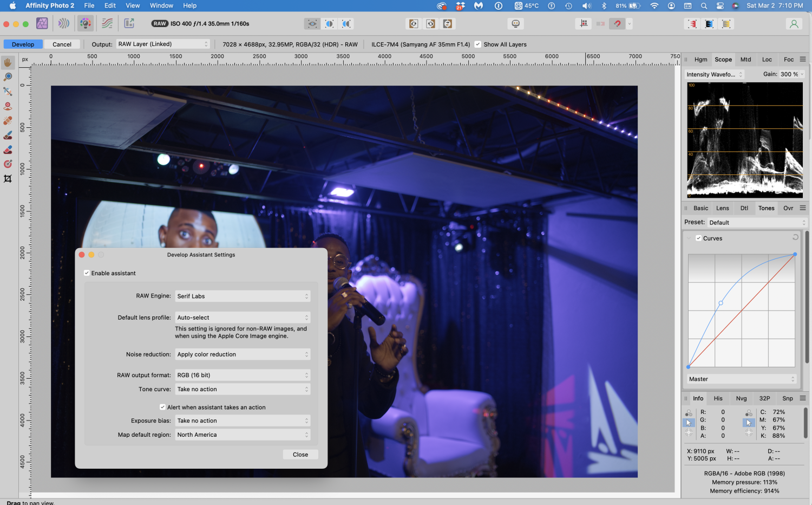Select the Blemish Removal tool
Screen dimensions: 812x505
tap(8, 120)
